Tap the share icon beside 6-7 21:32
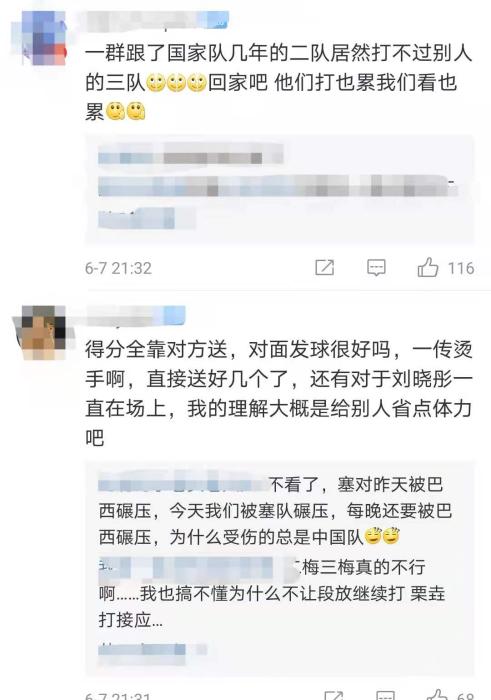 tap(325, 267)
